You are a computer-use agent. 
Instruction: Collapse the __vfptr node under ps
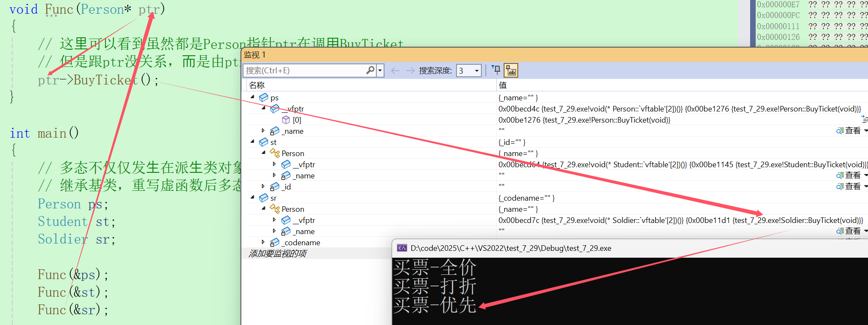264,108
